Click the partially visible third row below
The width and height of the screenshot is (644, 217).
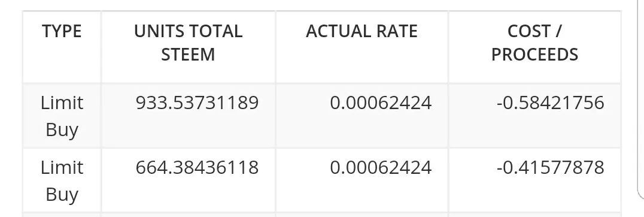tap(321, 215)
